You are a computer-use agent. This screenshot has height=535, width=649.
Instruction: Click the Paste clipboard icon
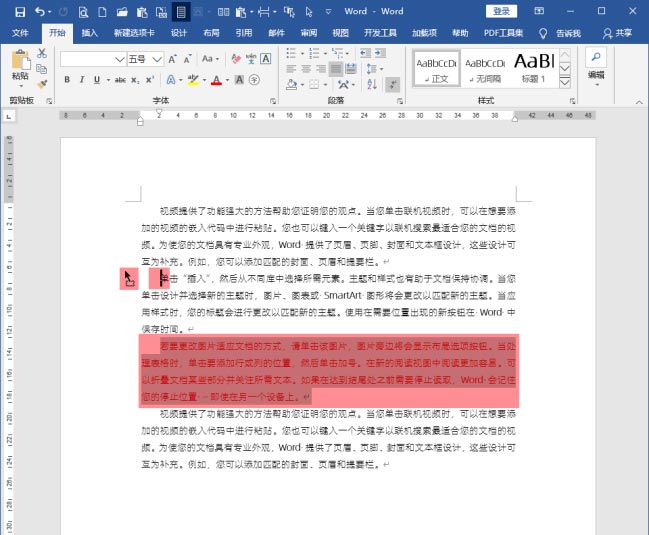pyautogui.click(x=20, y=60)
